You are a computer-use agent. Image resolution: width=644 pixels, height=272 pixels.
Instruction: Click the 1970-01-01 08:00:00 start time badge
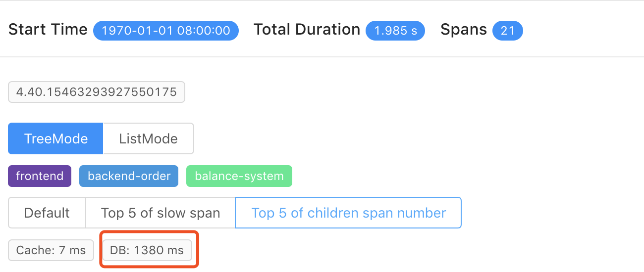coord(166,31)
